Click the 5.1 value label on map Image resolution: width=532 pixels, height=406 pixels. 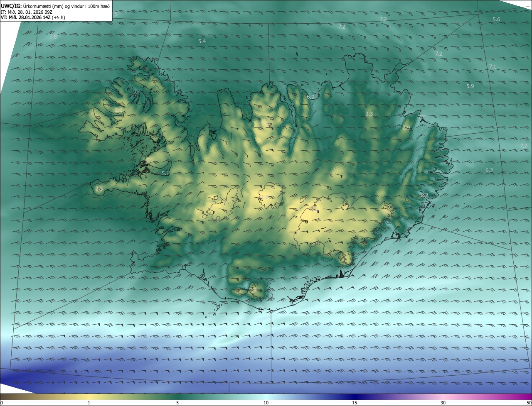[165, 174]
